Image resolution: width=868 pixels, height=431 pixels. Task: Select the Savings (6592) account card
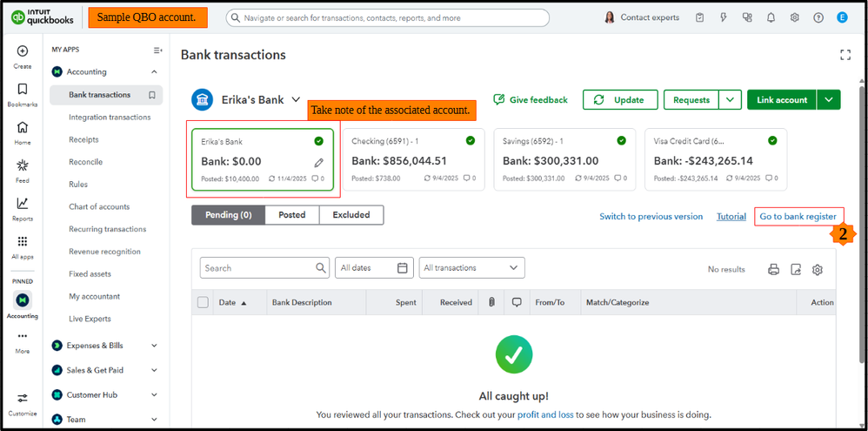564,159
